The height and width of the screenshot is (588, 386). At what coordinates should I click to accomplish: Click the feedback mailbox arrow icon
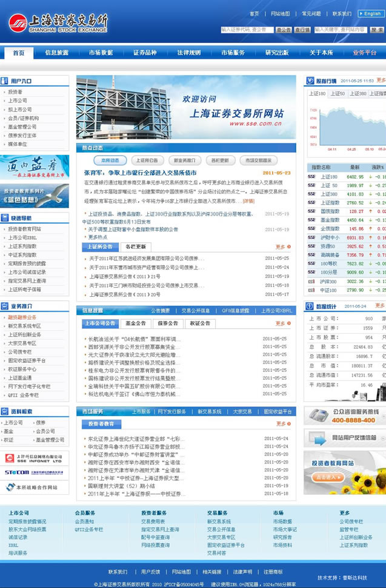(x=318, y=438)
